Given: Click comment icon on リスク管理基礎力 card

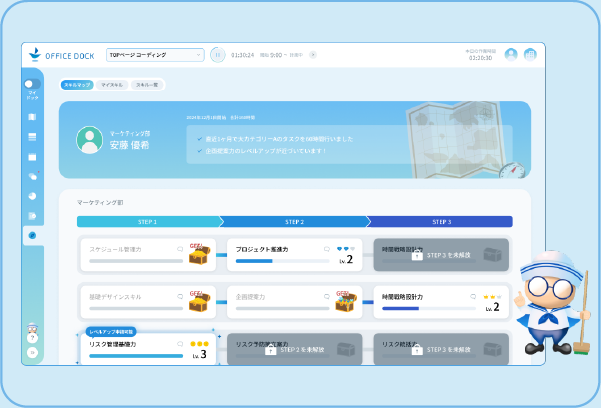Looking at the screenshot, I should click(181, 343).
